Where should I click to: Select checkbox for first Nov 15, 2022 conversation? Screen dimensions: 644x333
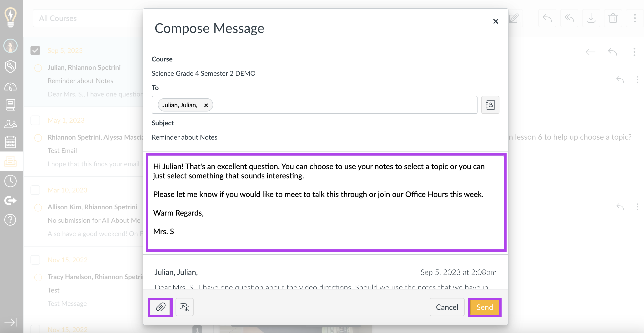pyautogui.click(x=35, y=260)
